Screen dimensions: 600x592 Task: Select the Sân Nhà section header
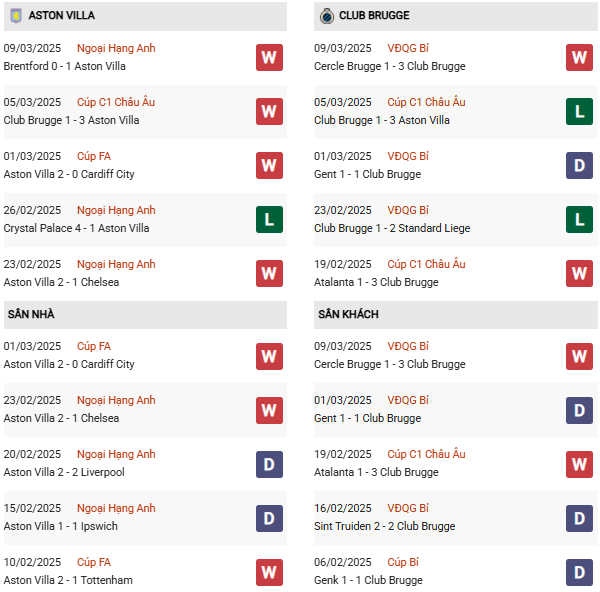coord(31,314)
